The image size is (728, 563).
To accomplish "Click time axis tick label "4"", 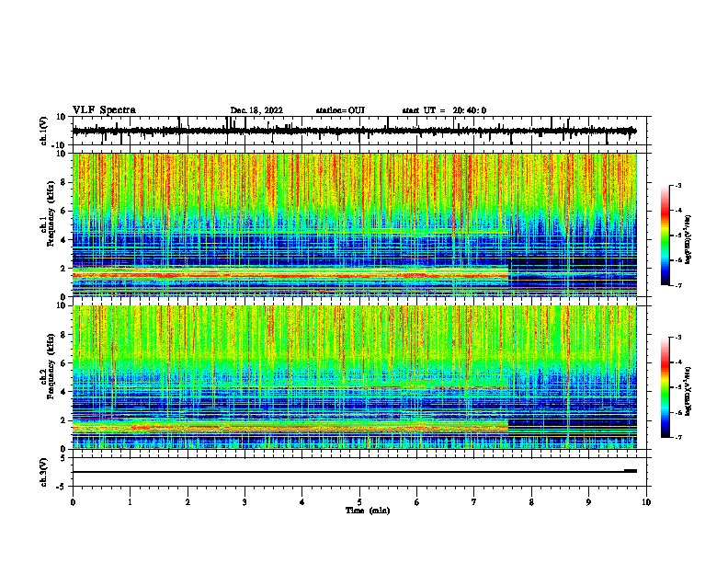I will point(302,502).
